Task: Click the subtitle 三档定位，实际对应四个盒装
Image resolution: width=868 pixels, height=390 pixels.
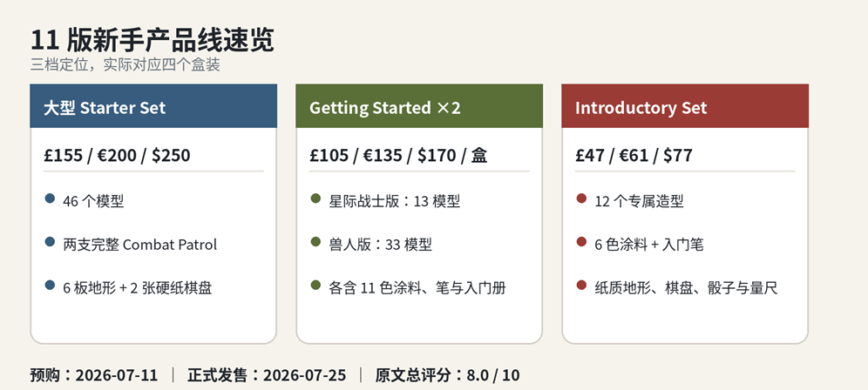Action: 125,65
